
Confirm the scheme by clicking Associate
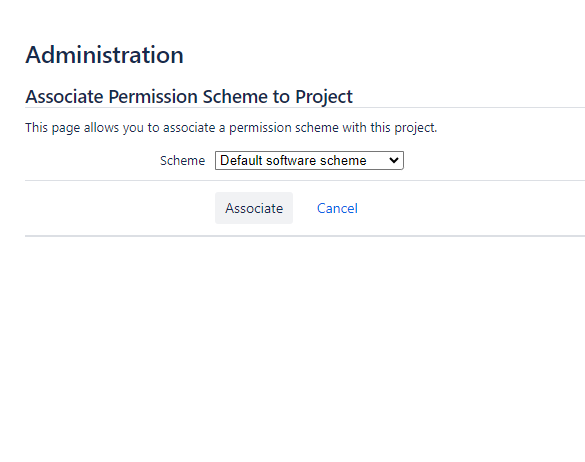[x=254, y=208]
